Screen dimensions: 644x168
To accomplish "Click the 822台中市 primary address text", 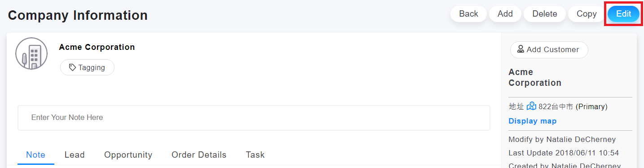I will point(573,106).
